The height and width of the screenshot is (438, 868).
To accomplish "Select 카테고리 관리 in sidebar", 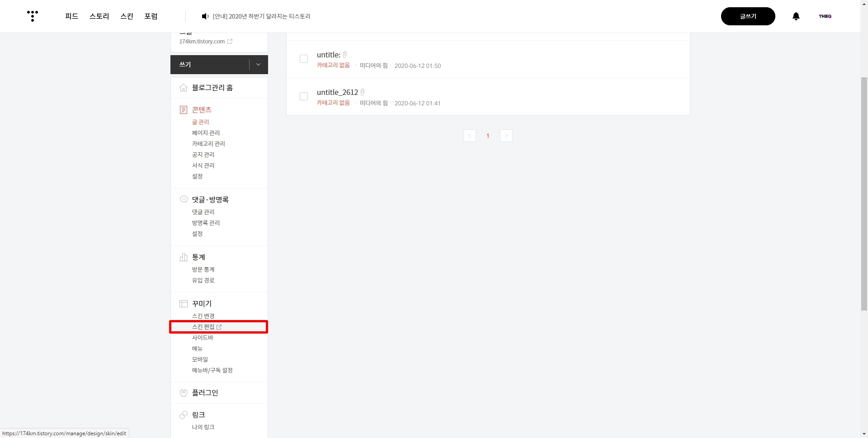I will tap(208, 144).
